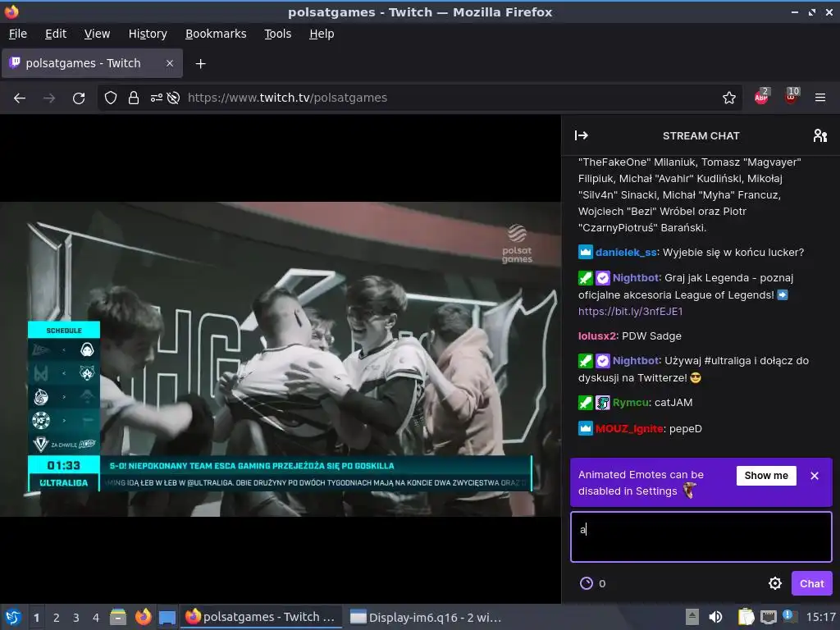
Task: Open the chat community users list
Action: click(x=819, y=135)
